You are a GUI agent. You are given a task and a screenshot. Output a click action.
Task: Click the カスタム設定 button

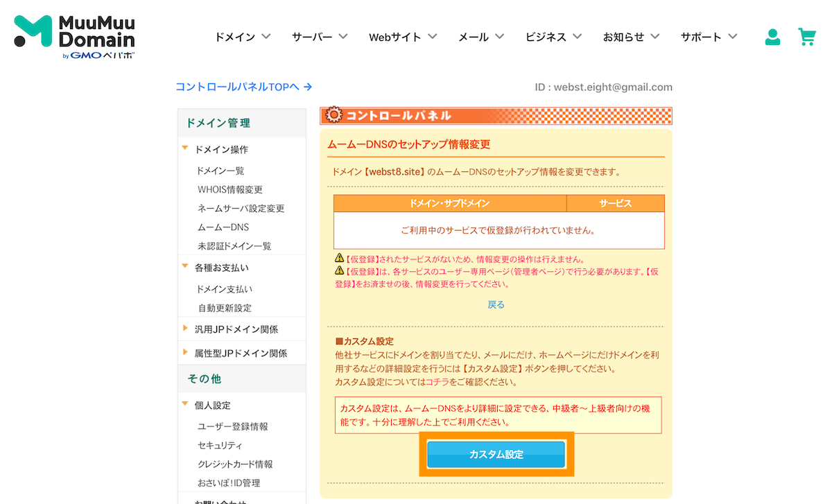click(x=496, y=455)
